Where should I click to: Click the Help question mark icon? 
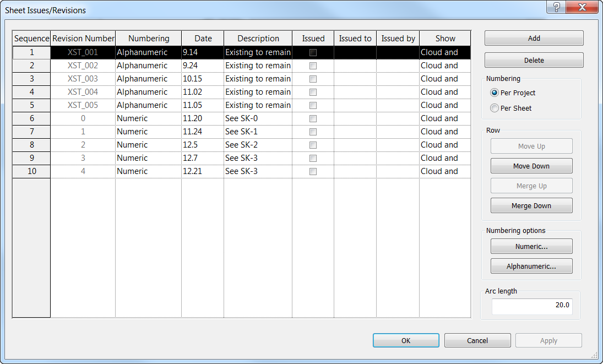556,7
